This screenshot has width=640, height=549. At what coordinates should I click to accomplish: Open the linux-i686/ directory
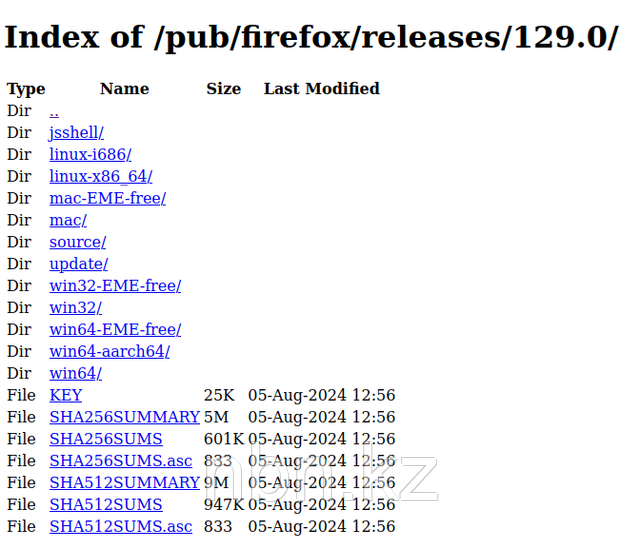coord(90,155)
